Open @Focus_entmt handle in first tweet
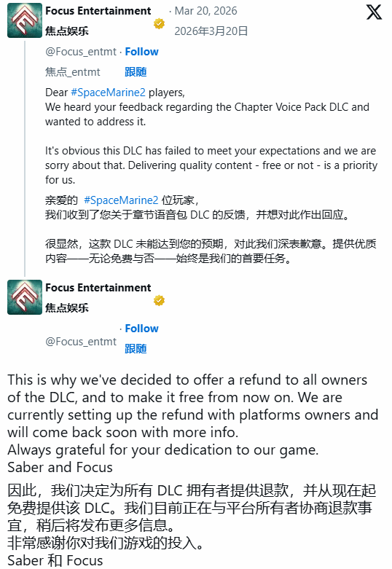 (x=81, y=52)
